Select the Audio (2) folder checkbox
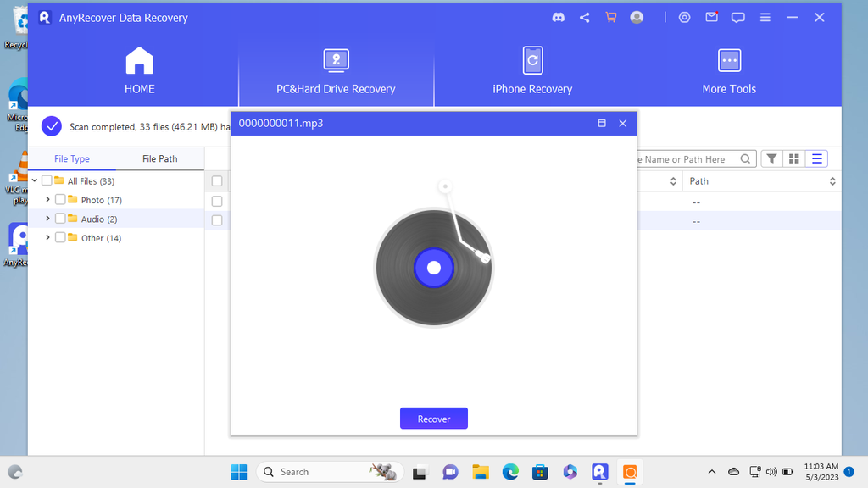This screenshot has width=868, height=488. [x=60, y=219]
